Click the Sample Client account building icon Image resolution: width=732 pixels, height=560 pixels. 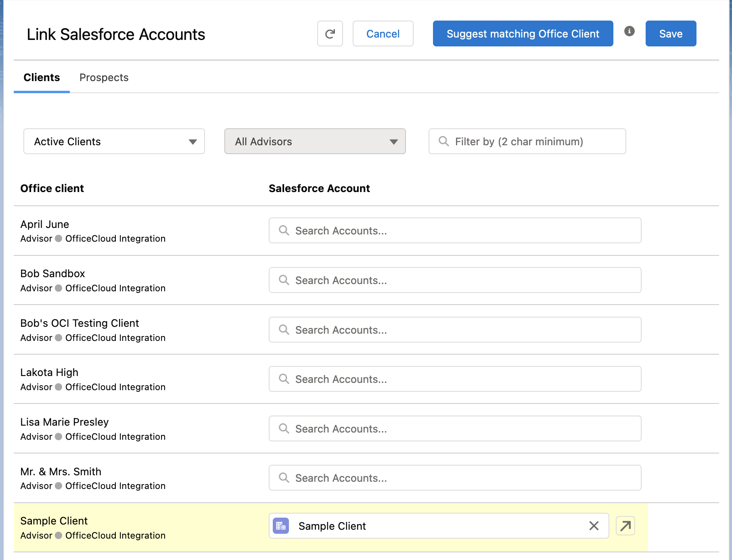click(281, 526)
